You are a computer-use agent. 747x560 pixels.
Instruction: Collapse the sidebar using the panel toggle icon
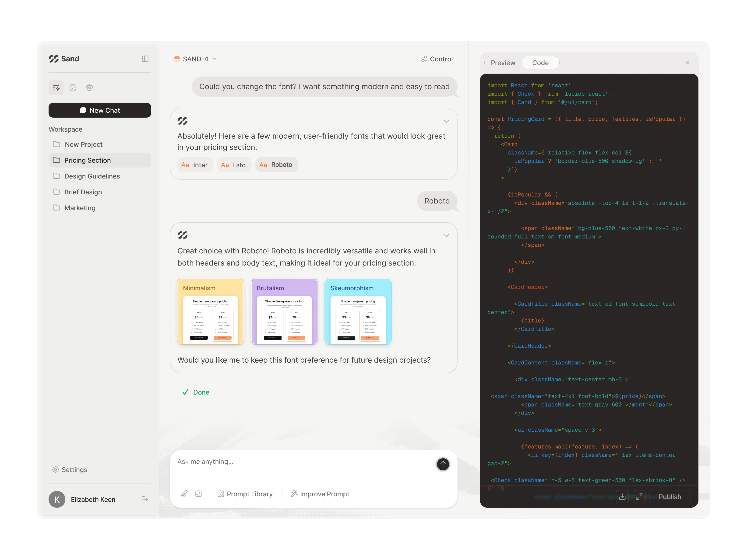click(x=146, y=59)
